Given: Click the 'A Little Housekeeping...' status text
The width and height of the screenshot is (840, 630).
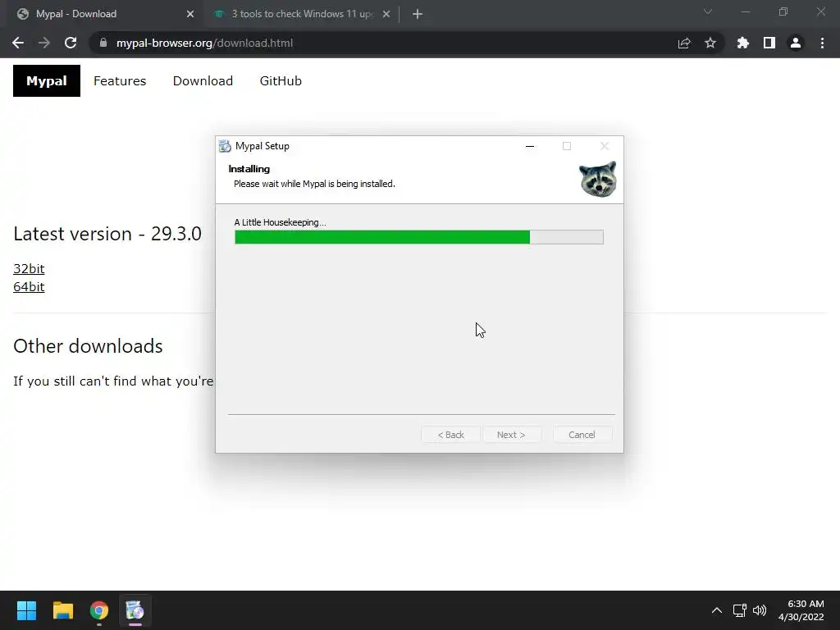Looking at the screenshot, I should pyautogui.click(x=280, y=222).
